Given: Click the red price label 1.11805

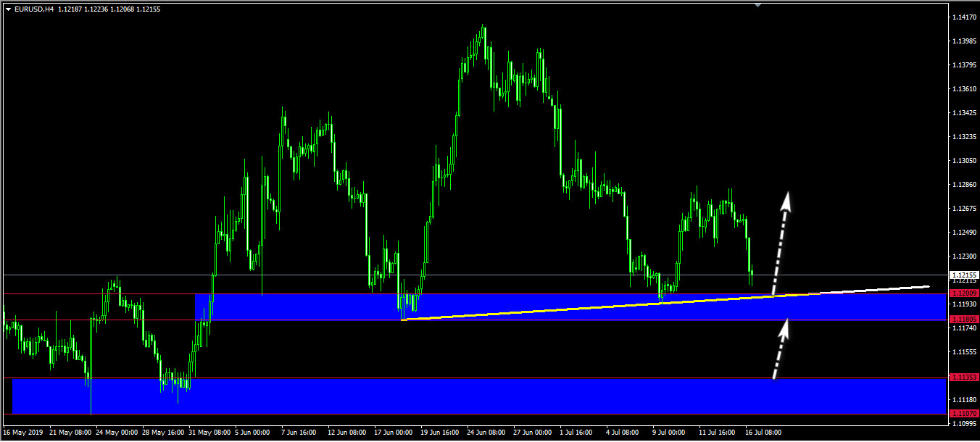Looking at the screenshot, I should [965, 320].
